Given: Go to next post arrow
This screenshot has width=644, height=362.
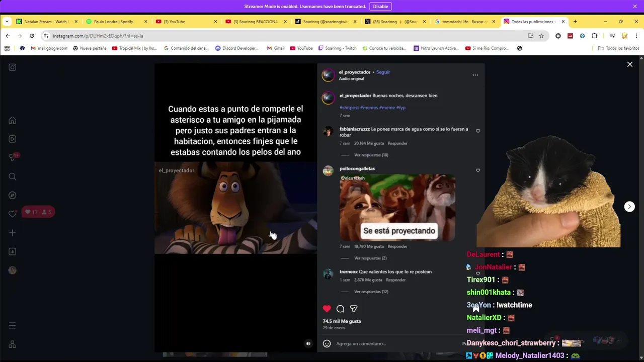Looking at the screenshot, I should (629, 207).
